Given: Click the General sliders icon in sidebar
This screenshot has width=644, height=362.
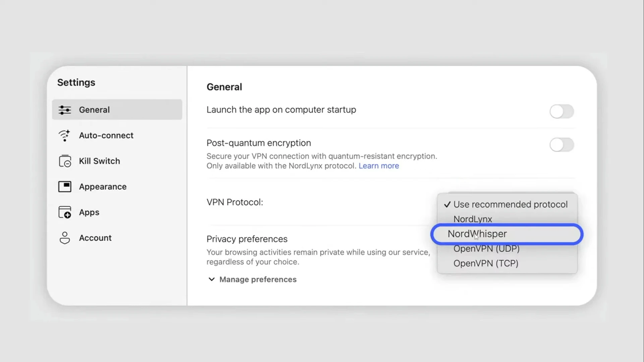Looking at the screenshot, I should 65,110.
